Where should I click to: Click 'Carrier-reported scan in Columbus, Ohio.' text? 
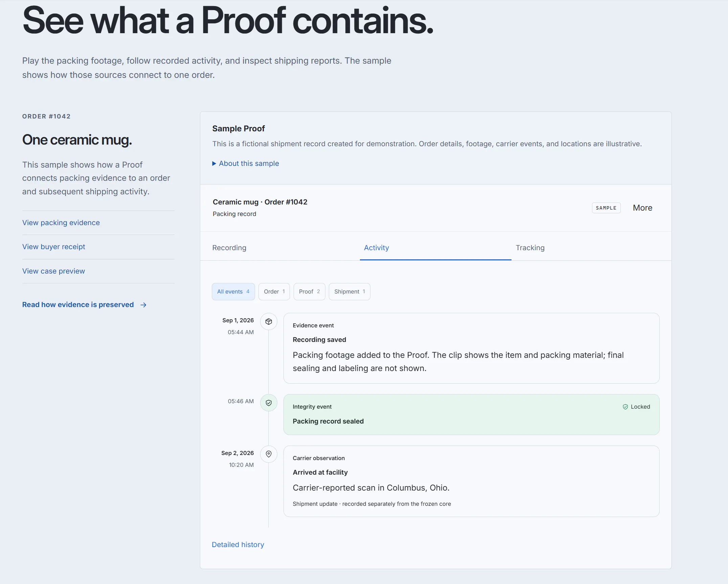coord(371,488)
